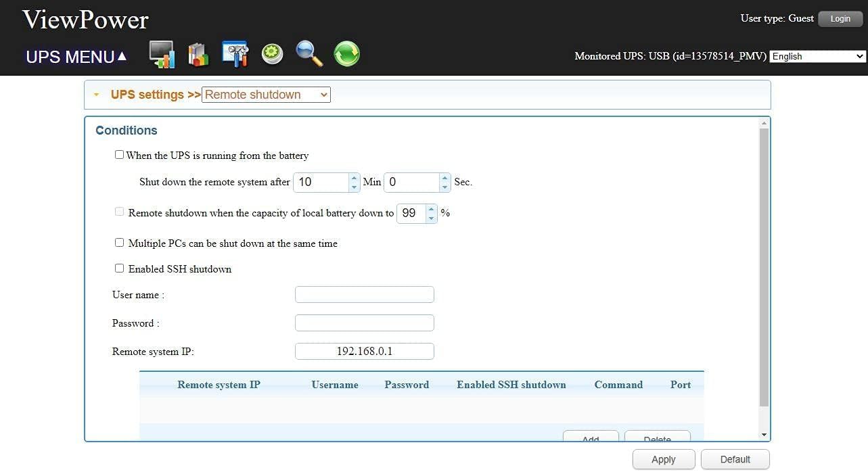Click the green refresh arrows icon
This screenshot has width=868, height=472.
pyautogui.click(x=346, y=54)
